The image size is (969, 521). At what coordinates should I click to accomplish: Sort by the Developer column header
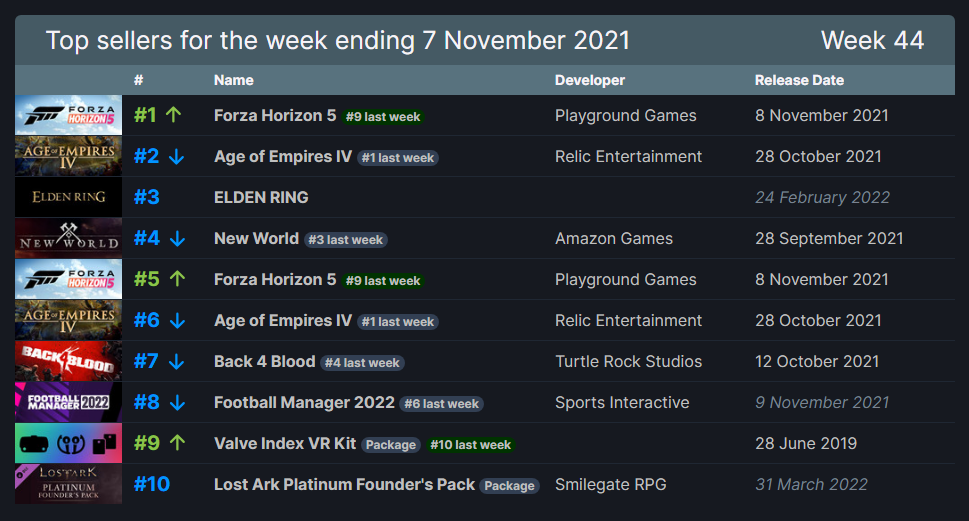590,80
